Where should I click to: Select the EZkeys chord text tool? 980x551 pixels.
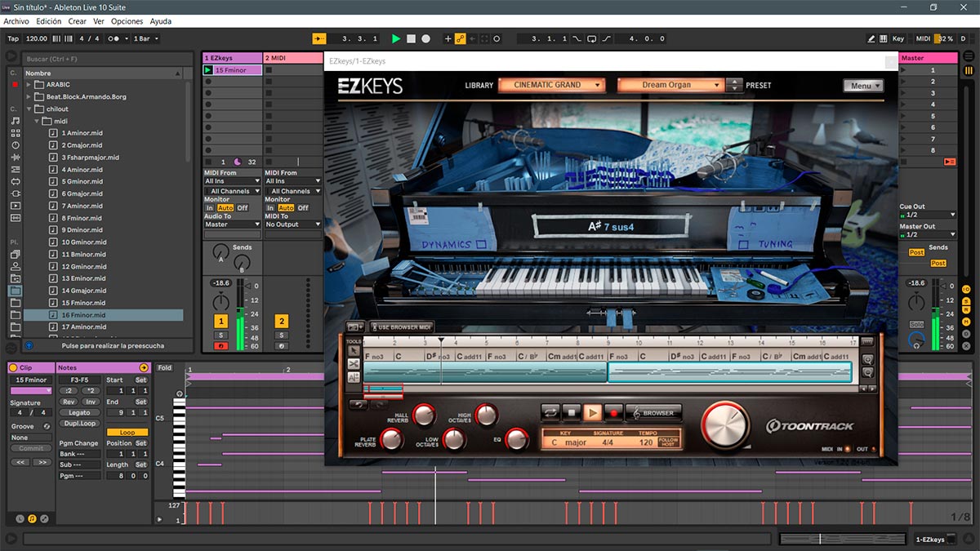coord(354,377)
